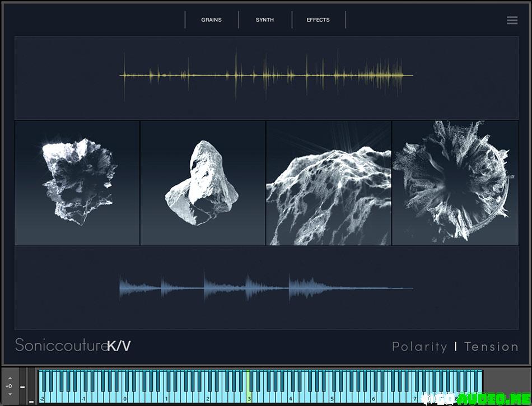Click the yellow waveform display
532x406 pixels.
pyautogui.click(x=267, y=75)
